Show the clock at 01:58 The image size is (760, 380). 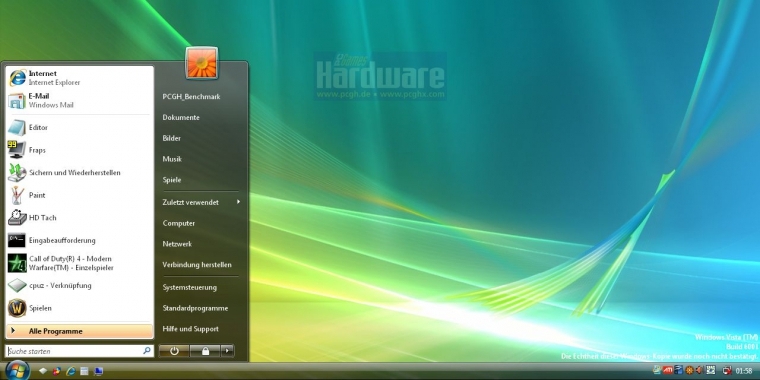744,371
